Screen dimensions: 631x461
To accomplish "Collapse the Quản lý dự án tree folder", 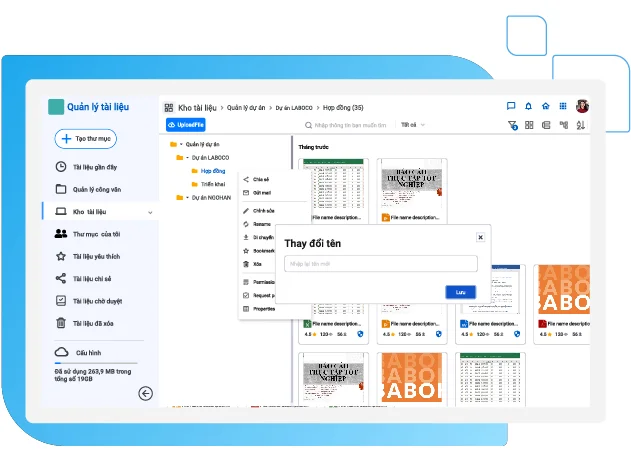I will [181, 144].
